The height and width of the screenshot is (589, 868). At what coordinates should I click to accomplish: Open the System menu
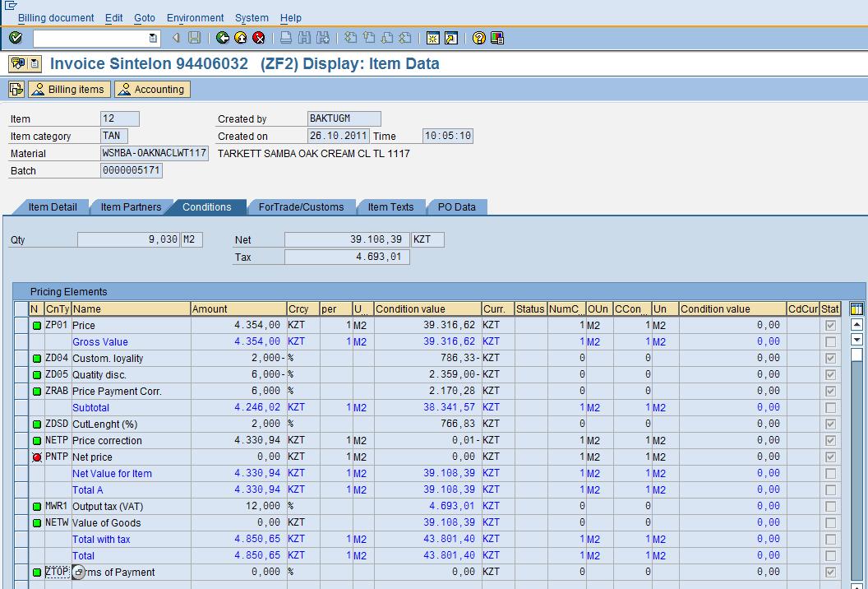point(252,18)
